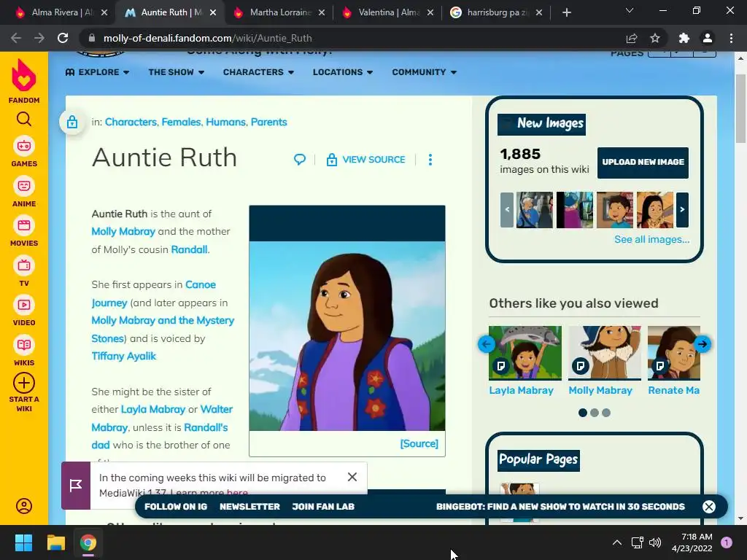Viewport: 747px width, 560px height.
Task: Open the Chrome three-dot menu
Action: [x=731, y=38]
